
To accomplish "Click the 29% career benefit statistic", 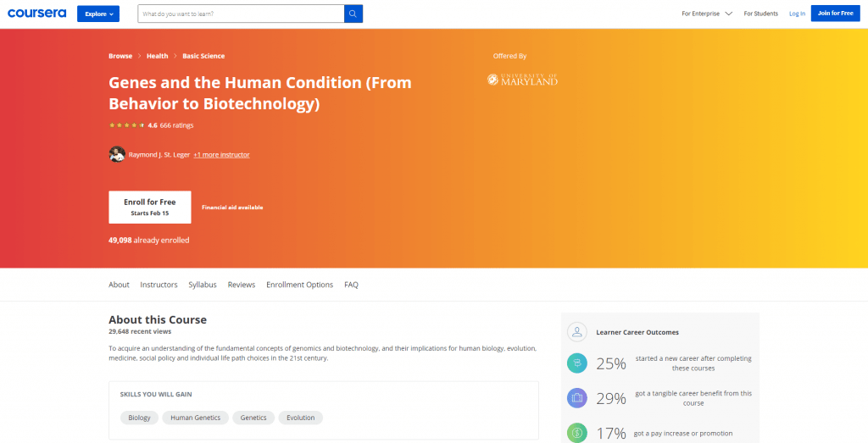I will point(611,398).
